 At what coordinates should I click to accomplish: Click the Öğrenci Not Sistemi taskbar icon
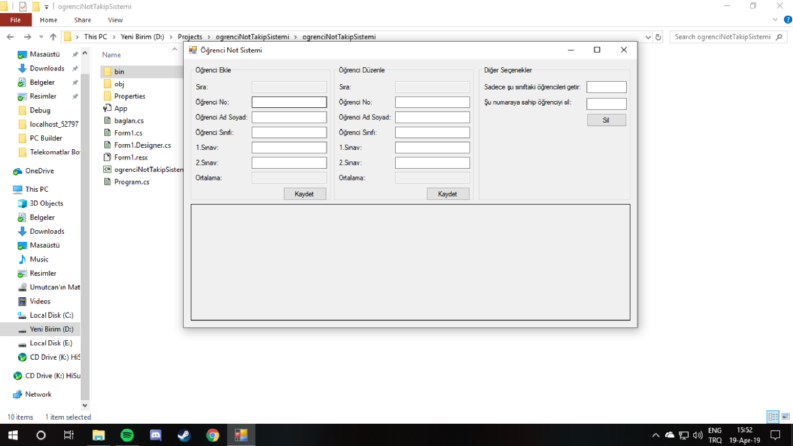click(241, 435)
